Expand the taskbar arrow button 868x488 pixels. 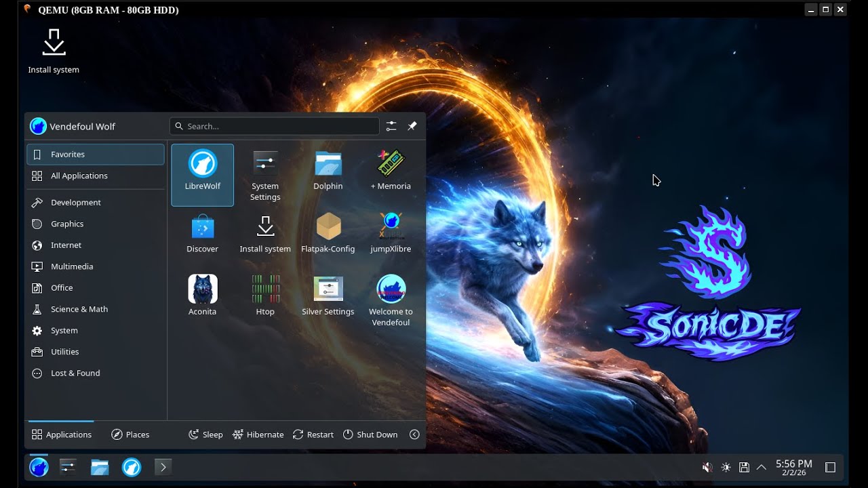pyautogui.click(x=163, y=467)
